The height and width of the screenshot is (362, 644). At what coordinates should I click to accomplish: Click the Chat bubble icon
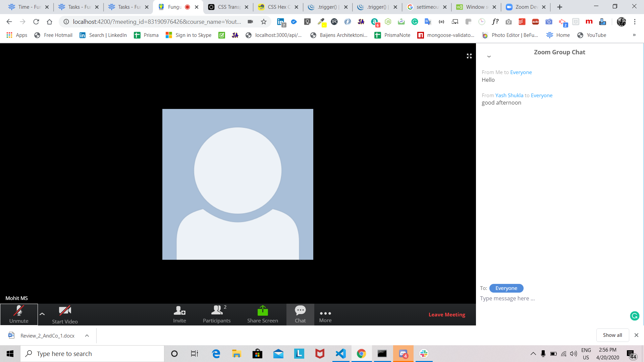(x=300, y=310)
